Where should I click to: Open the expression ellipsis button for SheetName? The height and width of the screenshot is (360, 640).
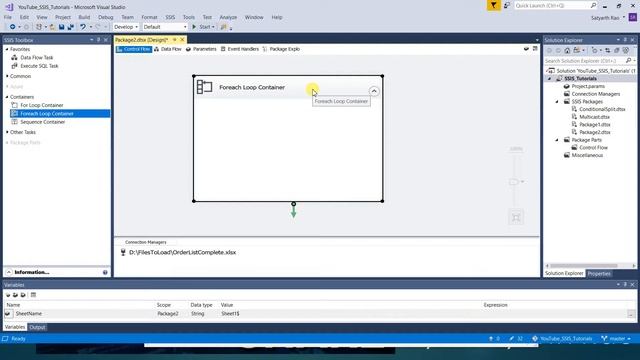[631, 314]
